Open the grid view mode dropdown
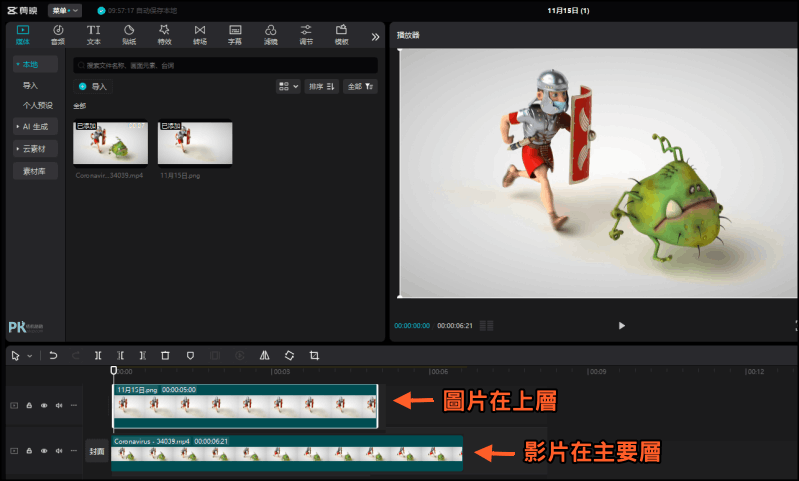Viewport: 799px width, 481px height. click(288, 87)
